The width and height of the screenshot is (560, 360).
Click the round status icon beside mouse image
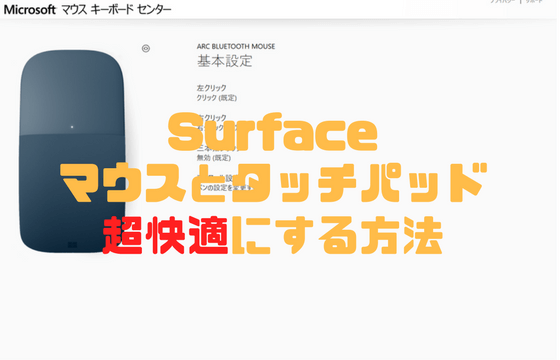tap(146, 48)
